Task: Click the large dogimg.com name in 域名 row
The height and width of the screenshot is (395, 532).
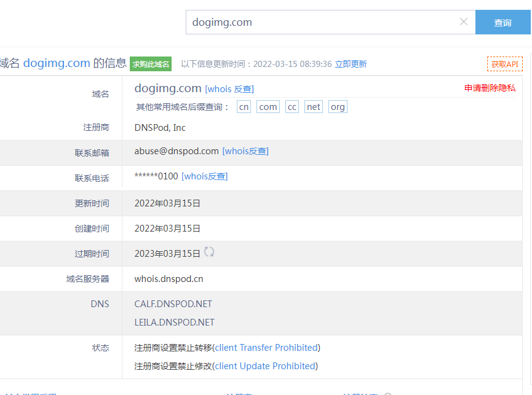Action: pyautogui.click(x=168, y=88)
